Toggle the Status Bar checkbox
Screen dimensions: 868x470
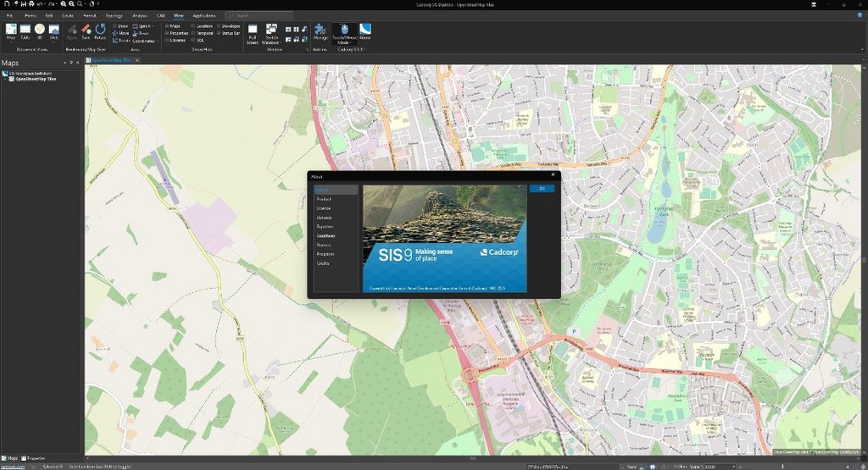point(219,33)
